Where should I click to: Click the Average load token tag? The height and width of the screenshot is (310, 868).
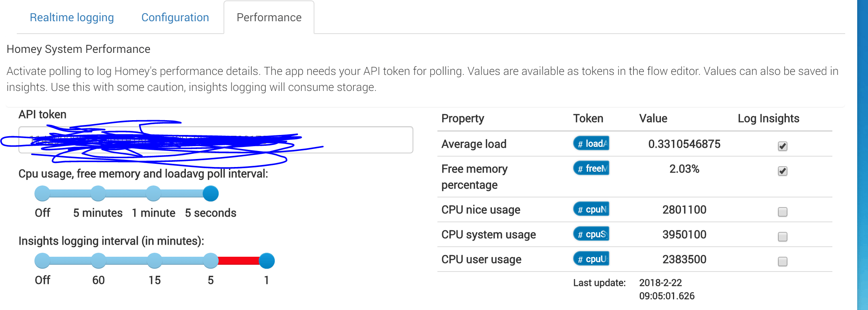[591, 143]
